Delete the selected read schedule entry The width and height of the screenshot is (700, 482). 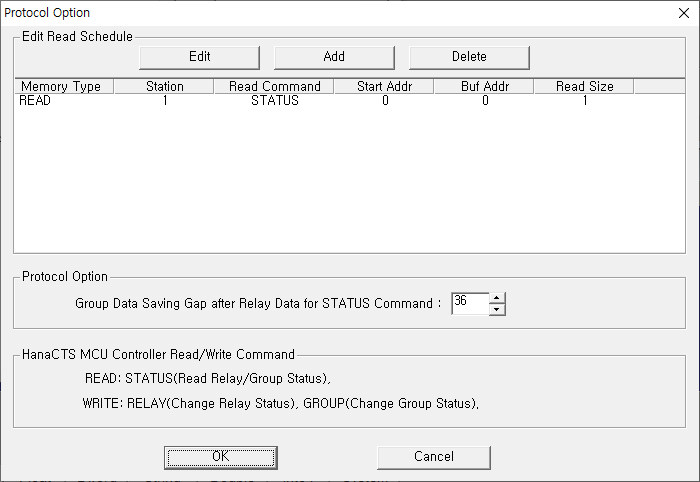[469, 56]
